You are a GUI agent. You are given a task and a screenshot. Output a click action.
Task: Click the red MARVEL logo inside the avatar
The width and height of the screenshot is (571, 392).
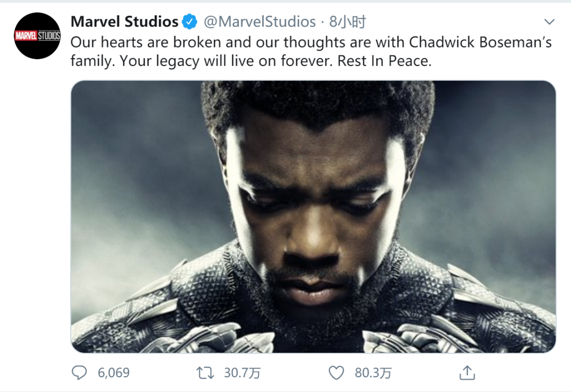[26, 36]
